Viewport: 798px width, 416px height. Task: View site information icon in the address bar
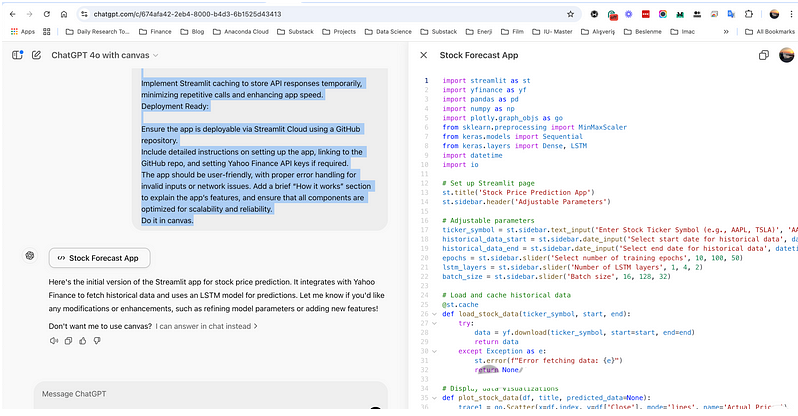tap(84, 14)
